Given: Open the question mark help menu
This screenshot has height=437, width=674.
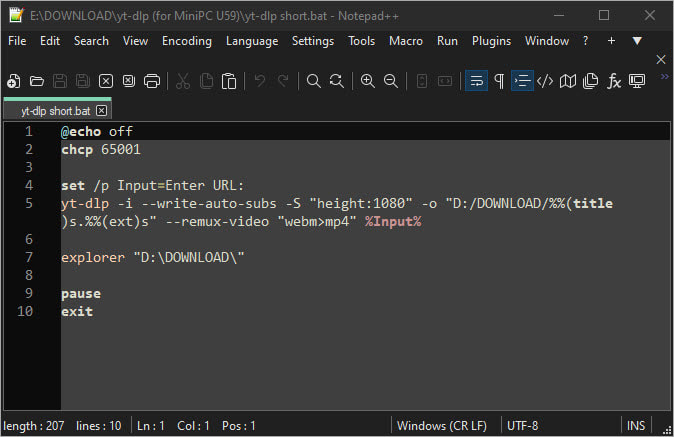Looking at the screenshot, I should click(585, 41).
